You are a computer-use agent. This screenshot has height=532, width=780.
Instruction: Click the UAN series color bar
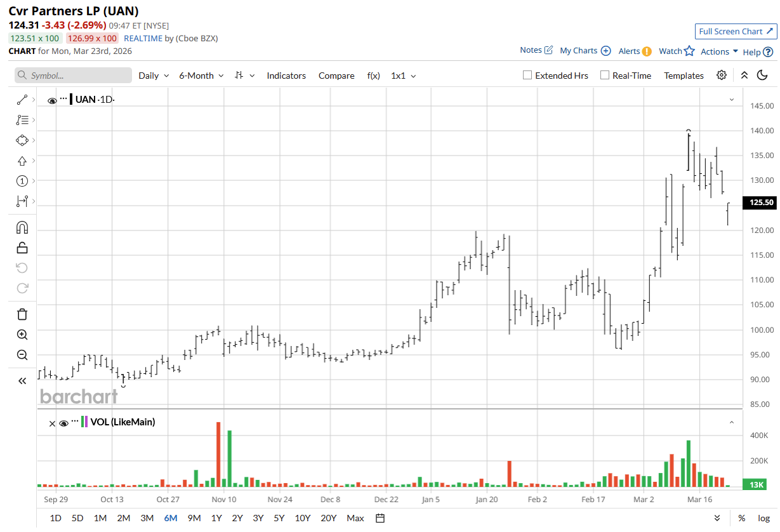click(70, 99)
